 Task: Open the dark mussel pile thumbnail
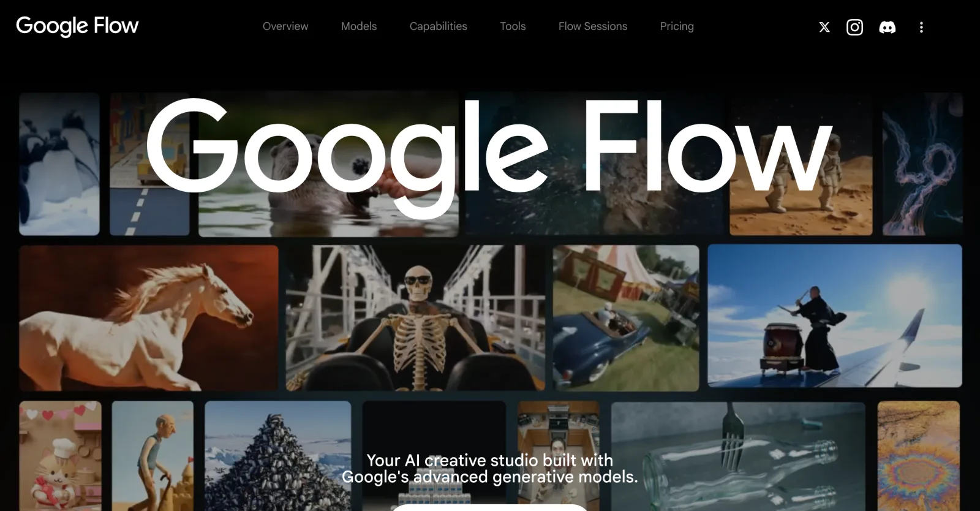[278, 456]
